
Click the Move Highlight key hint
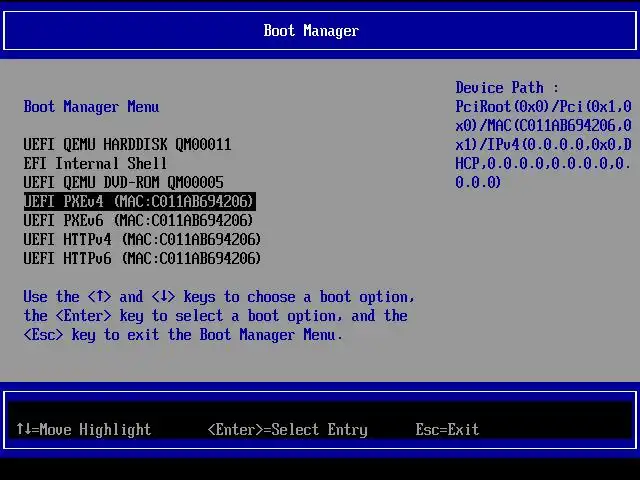coord(84,429)
